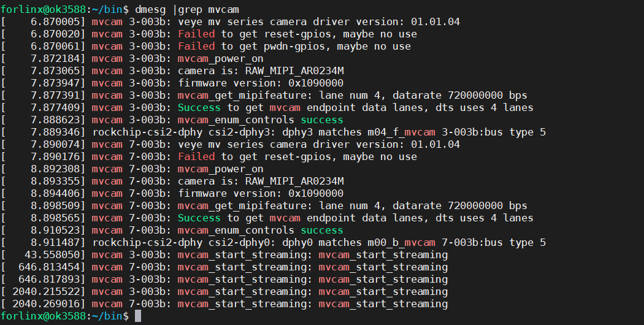Click 'firmware version: 0x1090000' on the 7.873947 line
This screenshot has width=644, height=325.
261,83
